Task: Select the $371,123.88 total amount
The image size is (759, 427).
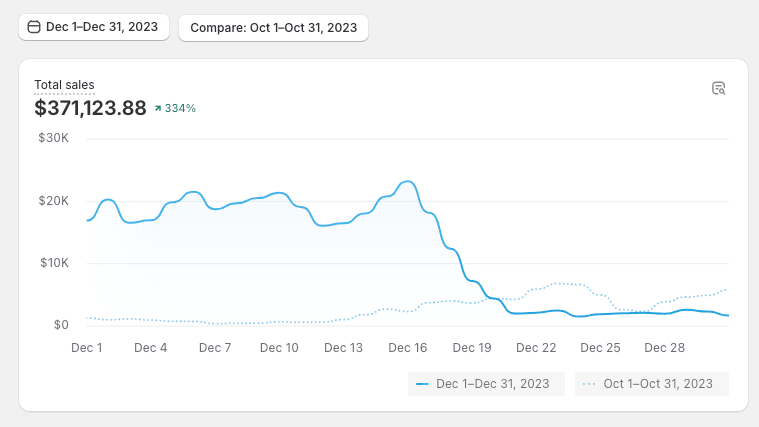Action: 90,107
